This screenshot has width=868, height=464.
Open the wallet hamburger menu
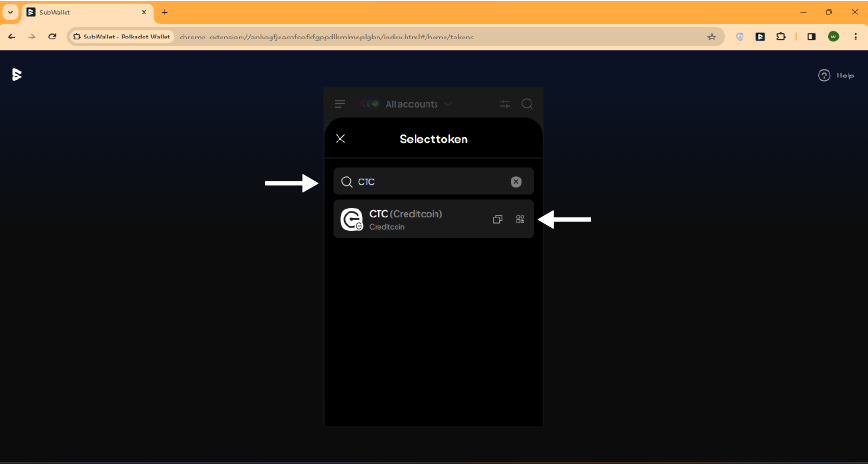click(340, 104)
